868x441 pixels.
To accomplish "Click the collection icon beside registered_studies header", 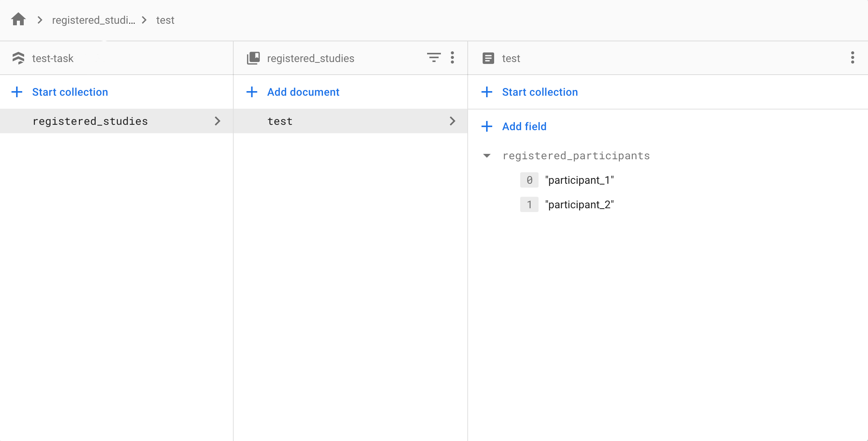I will (x=253, y=58).
